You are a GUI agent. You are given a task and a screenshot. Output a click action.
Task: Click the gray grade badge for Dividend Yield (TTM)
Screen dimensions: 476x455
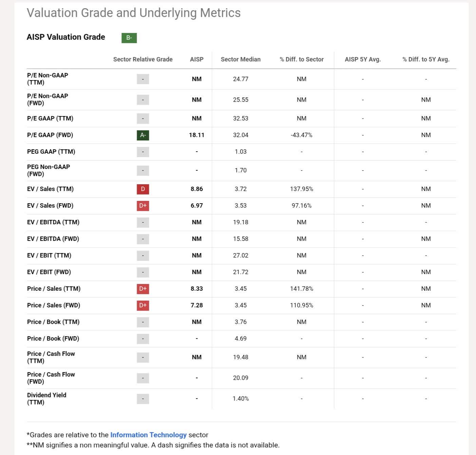pyautogui.click(x=143, y=399)
